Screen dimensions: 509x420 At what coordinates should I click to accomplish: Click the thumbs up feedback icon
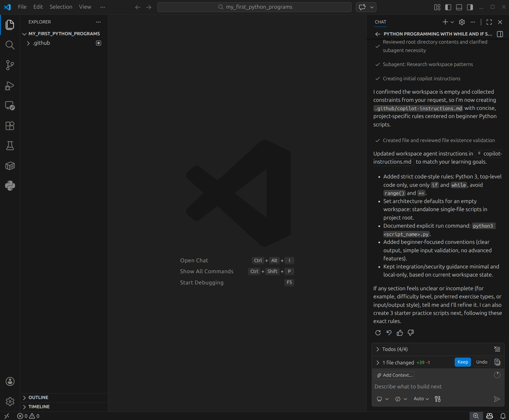pos(400,332)
